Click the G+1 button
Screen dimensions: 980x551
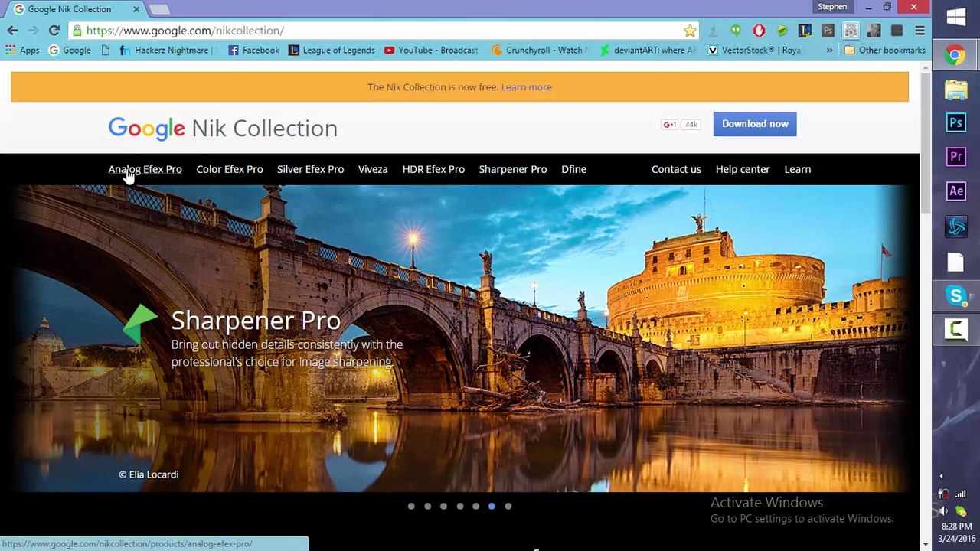(x=670, y=125)
